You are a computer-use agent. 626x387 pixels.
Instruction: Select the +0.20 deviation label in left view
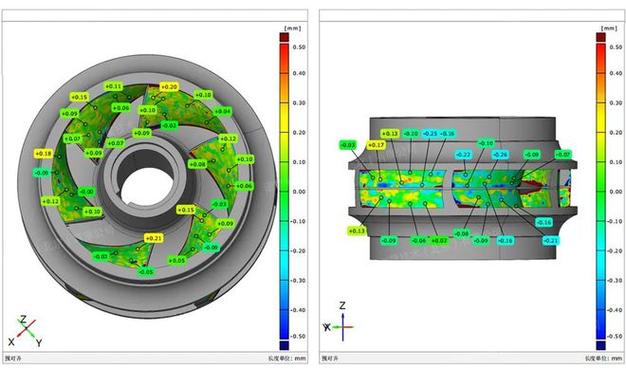(169, 87)
